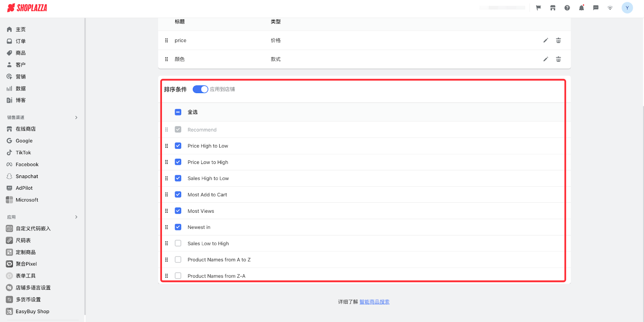Expand the 应用 section chevron
The image size is (644, 322).
[x=76, y=217]
